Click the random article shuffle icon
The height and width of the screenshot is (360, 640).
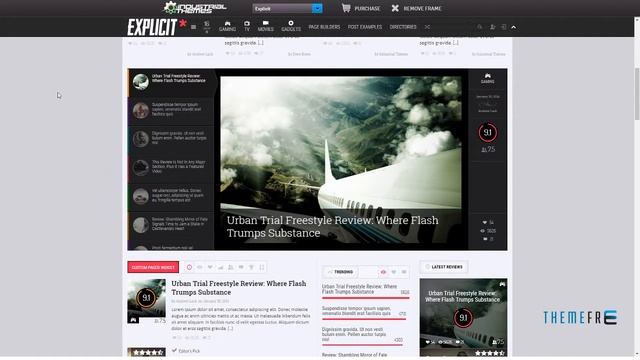pos(427,27)
